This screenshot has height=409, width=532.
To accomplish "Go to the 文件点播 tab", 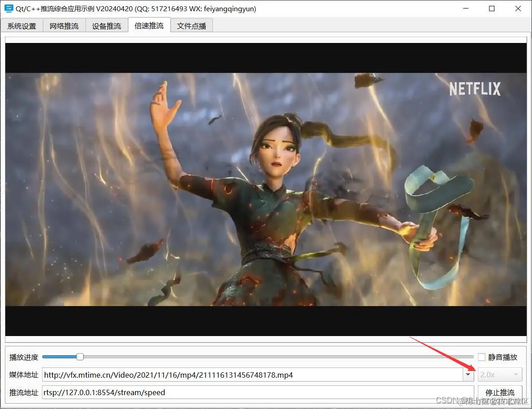I will (x=191, y=26).
